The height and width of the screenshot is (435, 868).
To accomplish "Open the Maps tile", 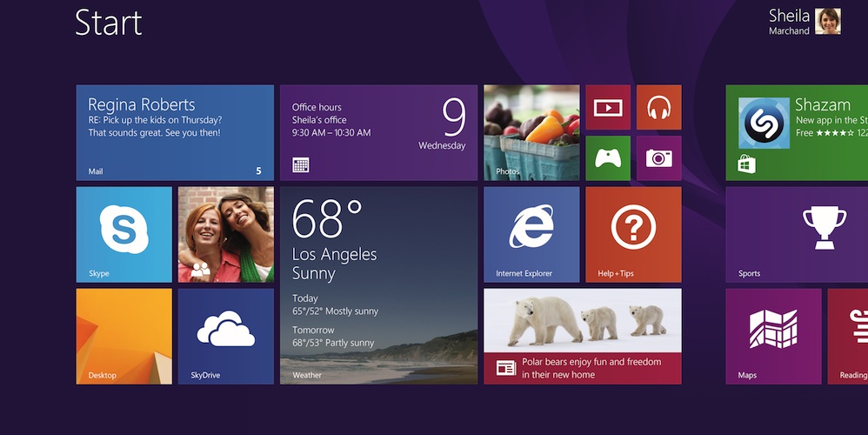I will point(772,336).
